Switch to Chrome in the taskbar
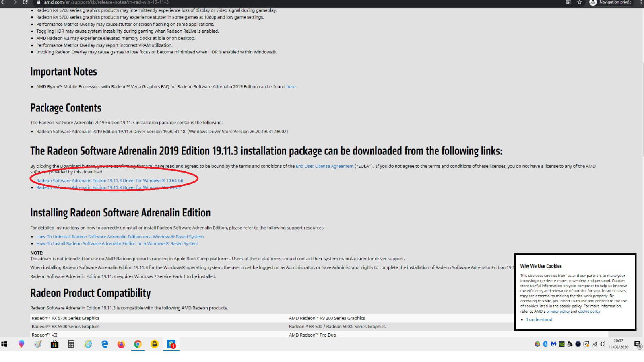Viewport: 644px width, 362px height. point(138,344)
